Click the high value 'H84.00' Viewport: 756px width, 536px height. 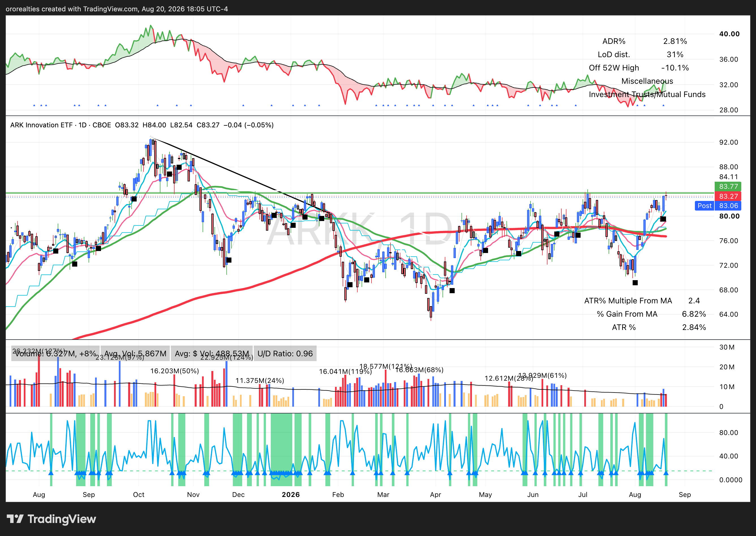[x=154, y=125]
